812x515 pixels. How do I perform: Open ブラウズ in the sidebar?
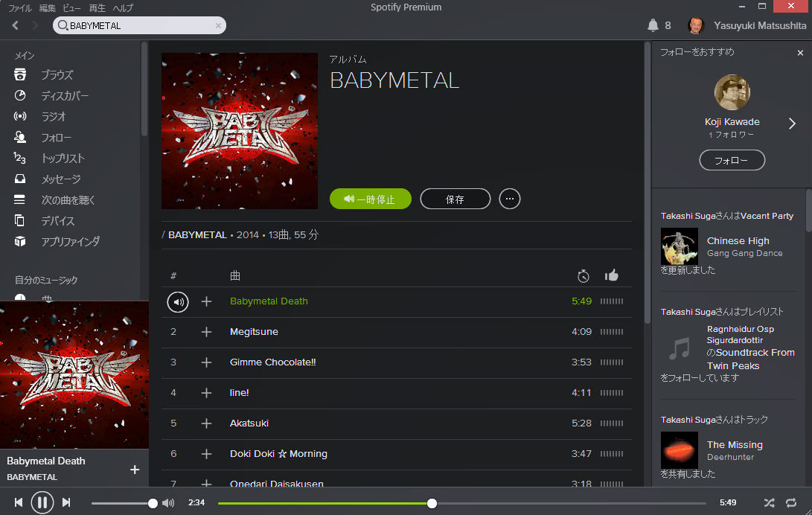click(57, 74)
